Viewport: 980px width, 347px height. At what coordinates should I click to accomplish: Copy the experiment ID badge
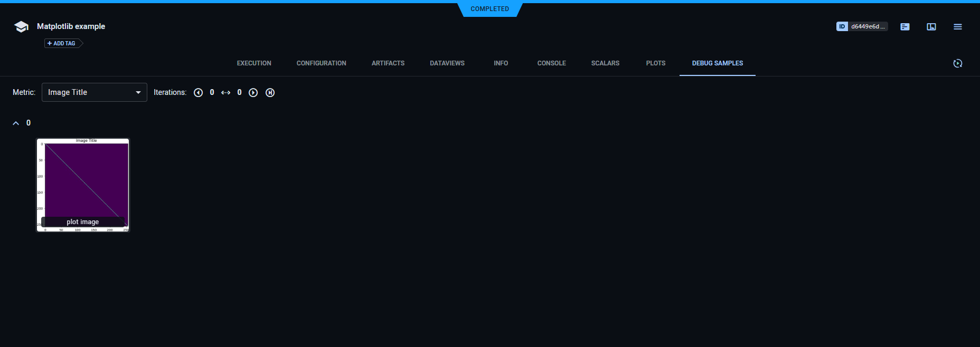pyautogui.click(x=862, y=26)
